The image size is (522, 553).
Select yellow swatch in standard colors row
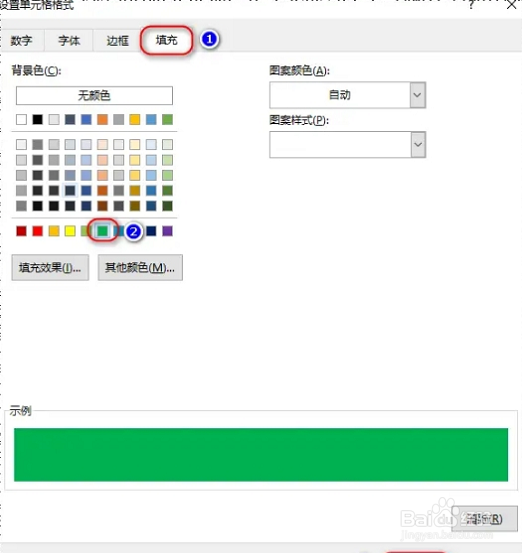click(x=70, y=231)
